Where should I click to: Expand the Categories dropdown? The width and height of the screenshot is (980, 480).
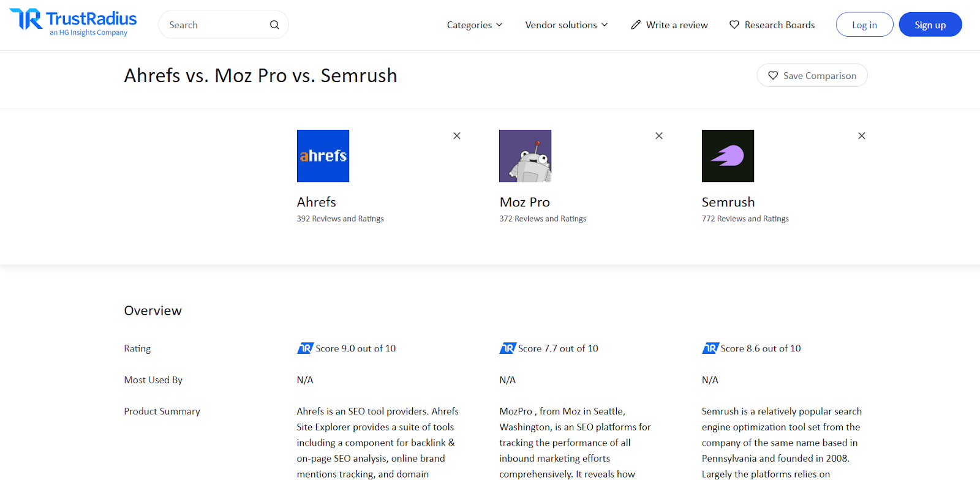coord(475,24)
